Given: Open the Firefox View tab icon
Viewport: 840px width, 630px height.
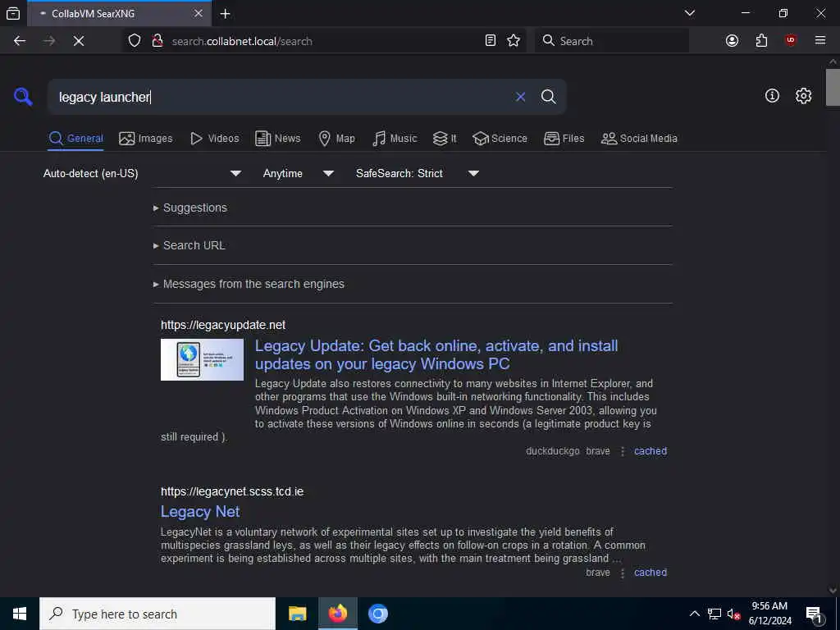Looking at the screenshot, I should 13,13.
